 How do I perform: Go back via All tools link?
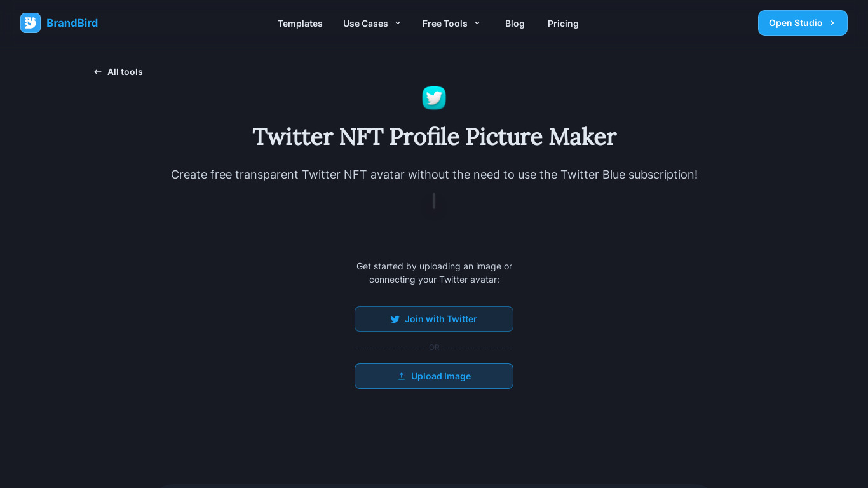pyautogui.click(x=125, y=72)
